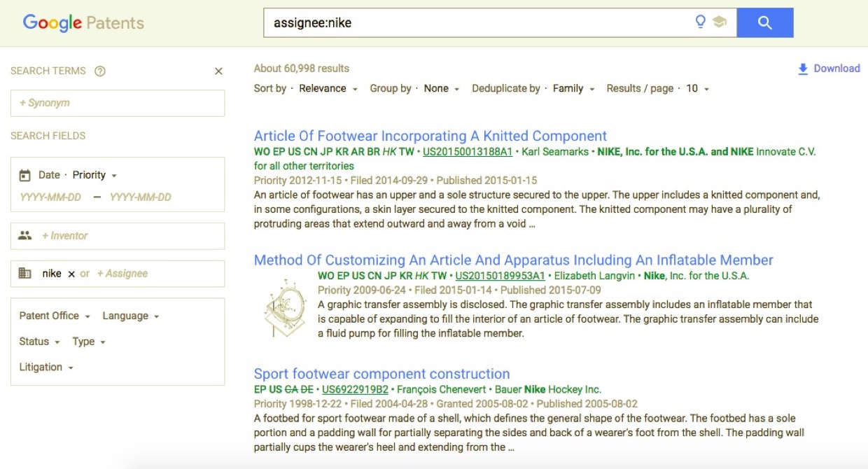Click the Priority 2012-11-15 date line

(395, 181)
